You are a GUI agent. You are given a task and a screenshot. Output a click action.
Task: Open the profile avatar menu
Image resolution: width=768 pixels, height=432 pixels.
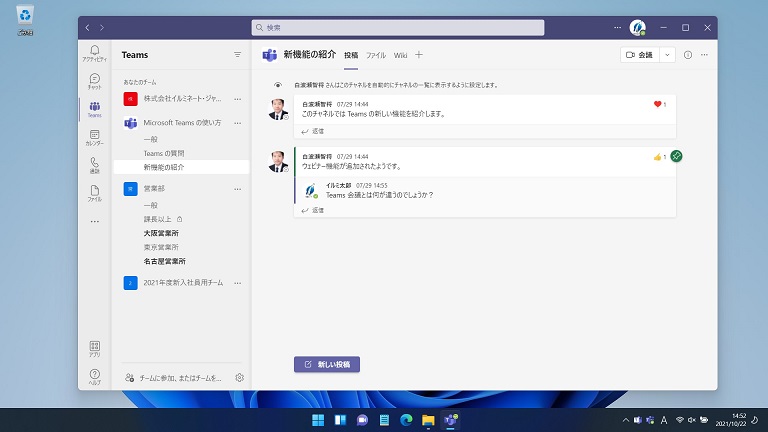pyautogui.click(x=638, y=27)
